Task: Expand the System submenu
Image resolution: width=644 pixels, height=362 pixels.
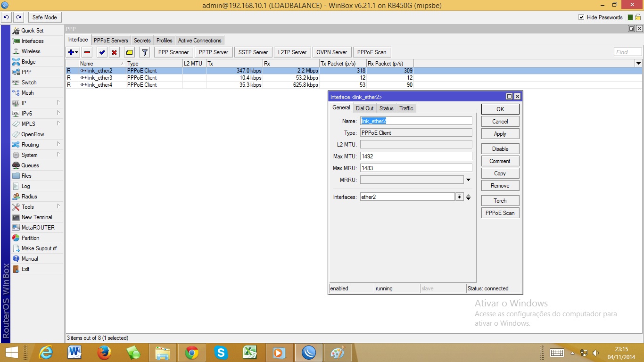Action: point(59,155)
